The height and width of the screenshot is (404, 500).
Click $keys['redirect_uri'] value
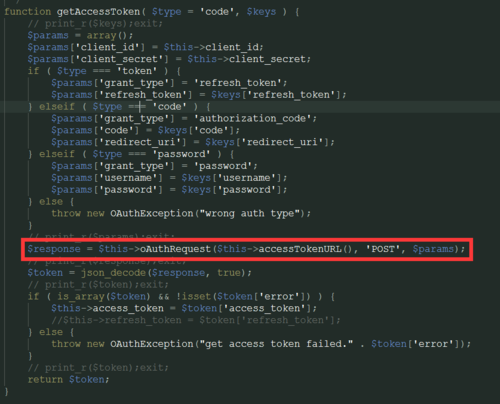(268, 142)
